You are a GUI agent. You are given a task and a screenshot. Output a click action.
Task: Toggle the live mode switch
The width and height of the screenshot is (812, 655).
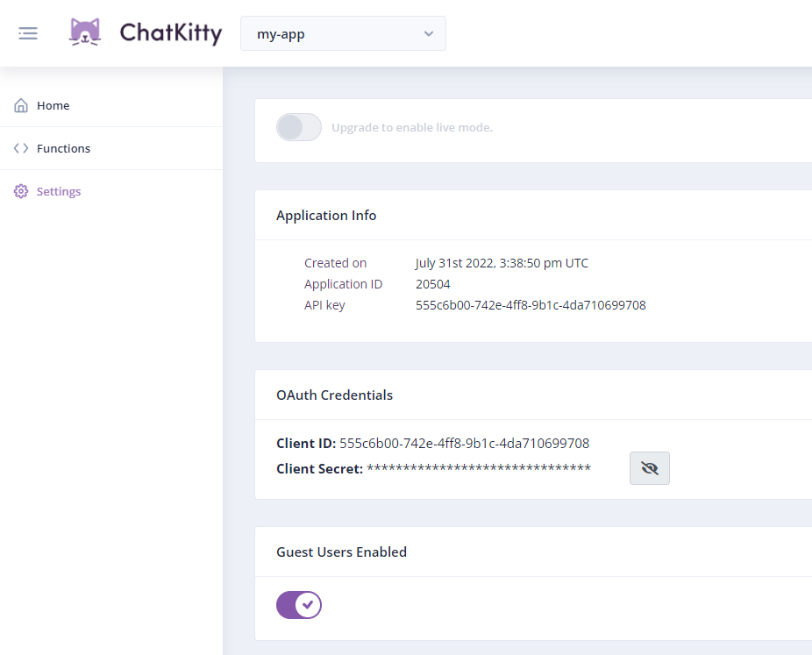click(x=299, y=127)
